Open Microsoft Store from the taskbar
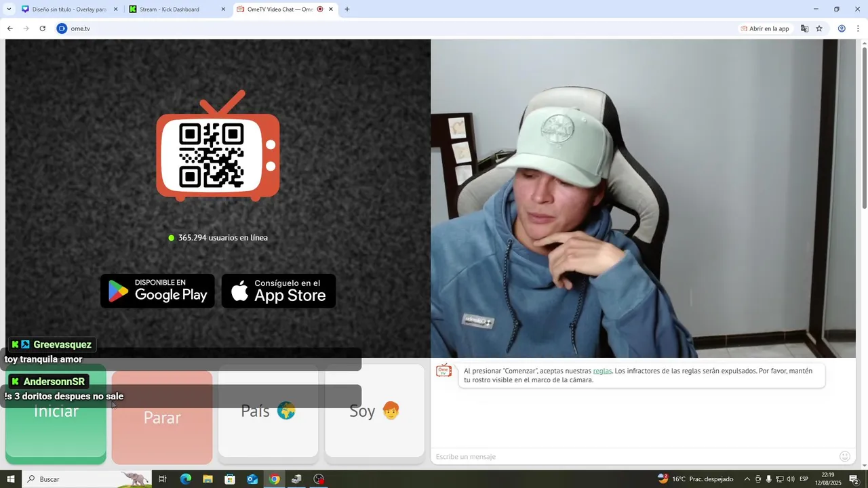The height and width of the screenshot is (488, 868). [230, 479]
